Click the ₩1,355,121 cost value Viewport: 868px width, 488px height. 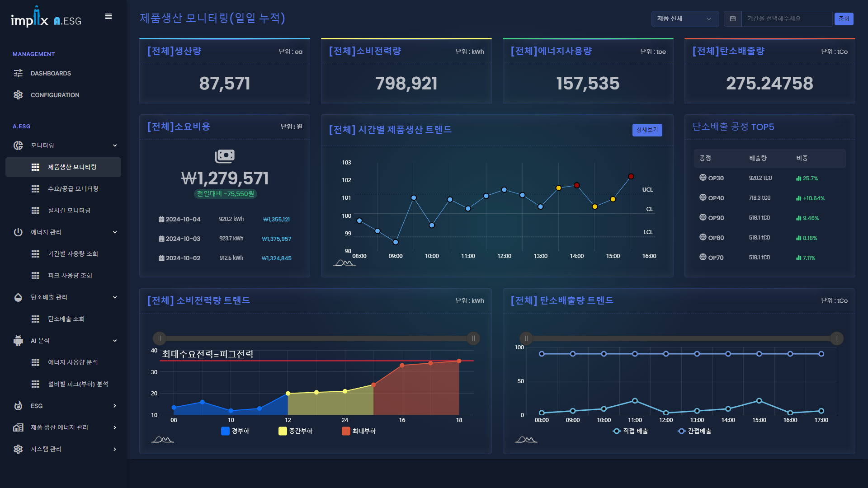pyautogui.click(x=277, y=220)
